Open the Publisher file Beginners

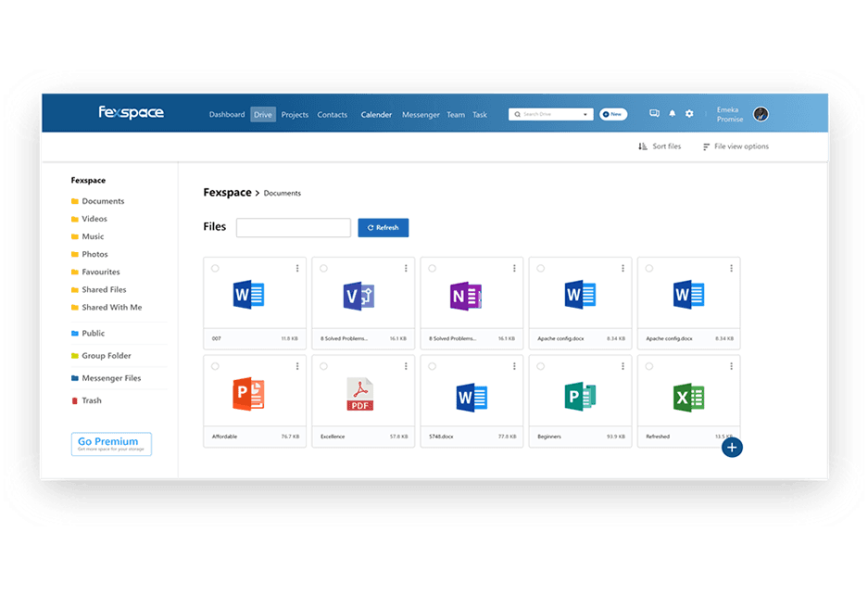point(580,397)
